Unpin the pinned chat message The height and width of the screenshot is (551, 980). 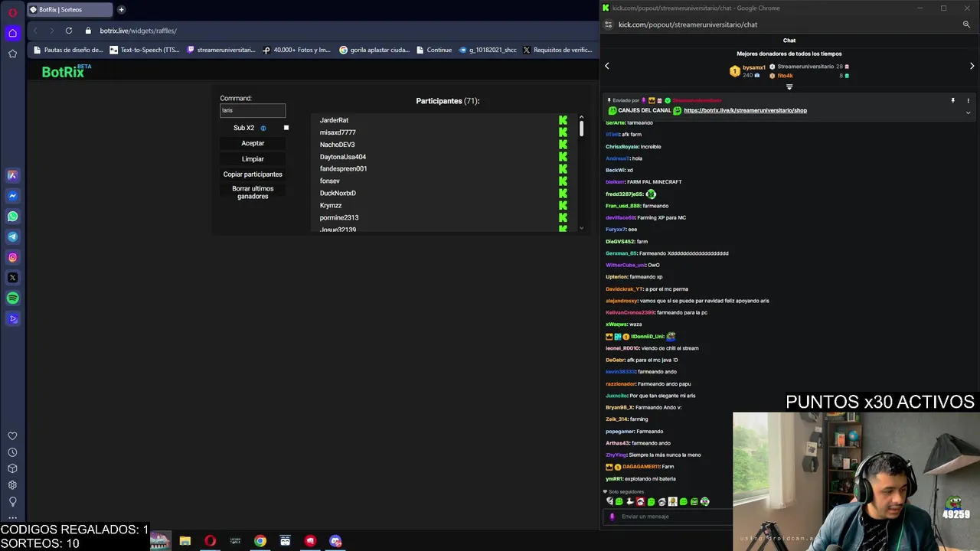point(952,100)
